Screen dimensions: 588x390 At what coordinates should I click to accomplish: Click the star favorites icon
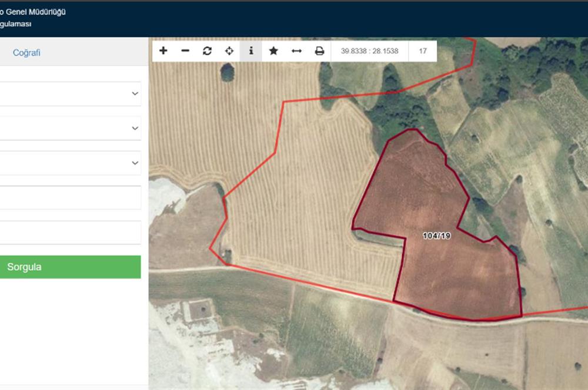coord(273,51)
